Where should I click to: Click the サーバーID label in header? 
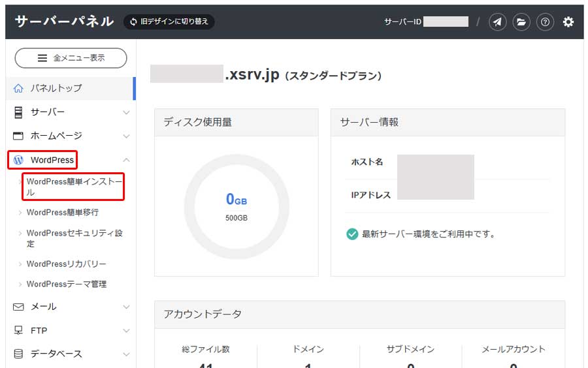402,22
